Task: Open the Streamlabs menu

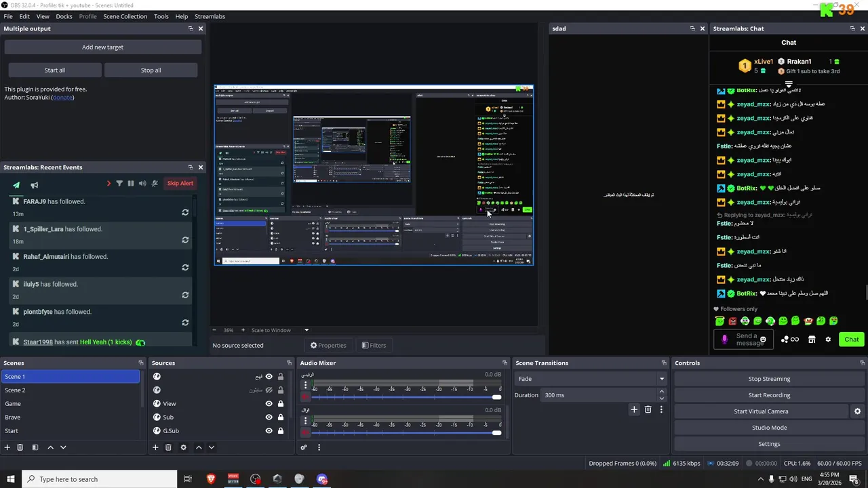Action: click(210, 16)
